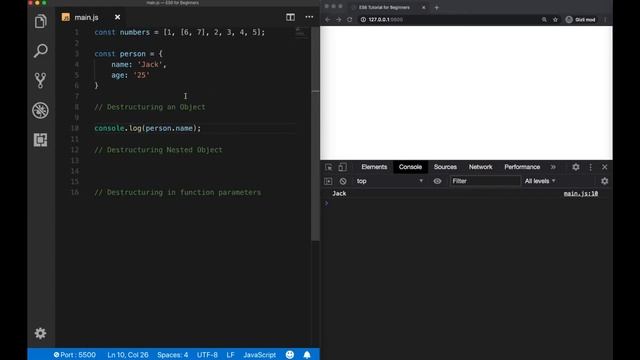Switch to the Performance tab in DevTools
This screenshot has width=640, height=360.
pyautogui.click(x=522, y=167)
